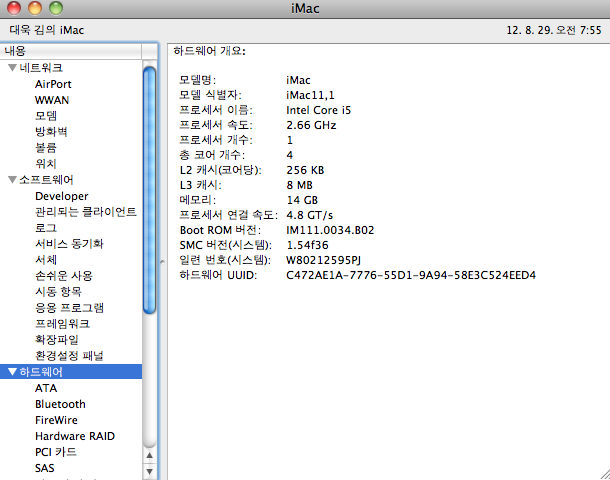The width and height of the screenshot is (610, 480).
Task: Click the split pane divider handle
Action: click(x=162, y=260)
